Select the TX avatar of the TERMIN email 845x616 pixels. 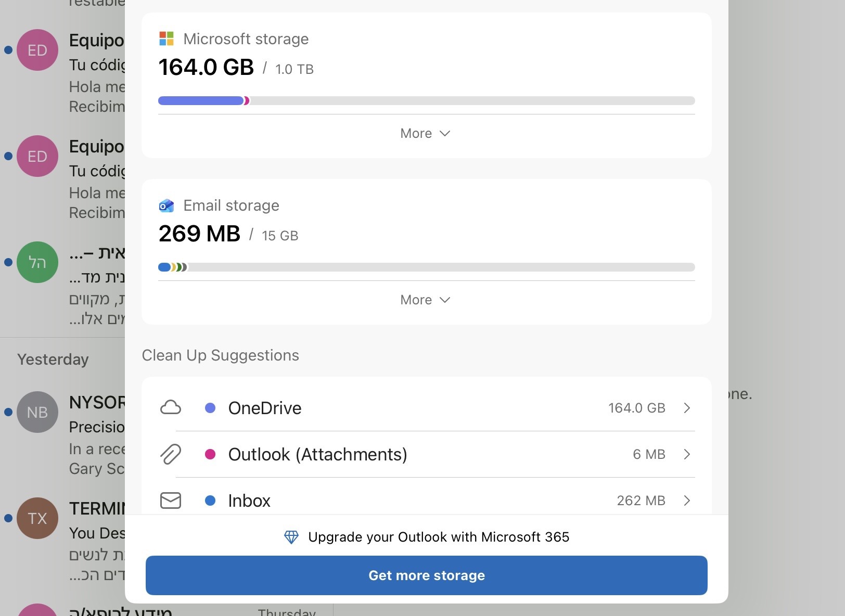(37, 518)
